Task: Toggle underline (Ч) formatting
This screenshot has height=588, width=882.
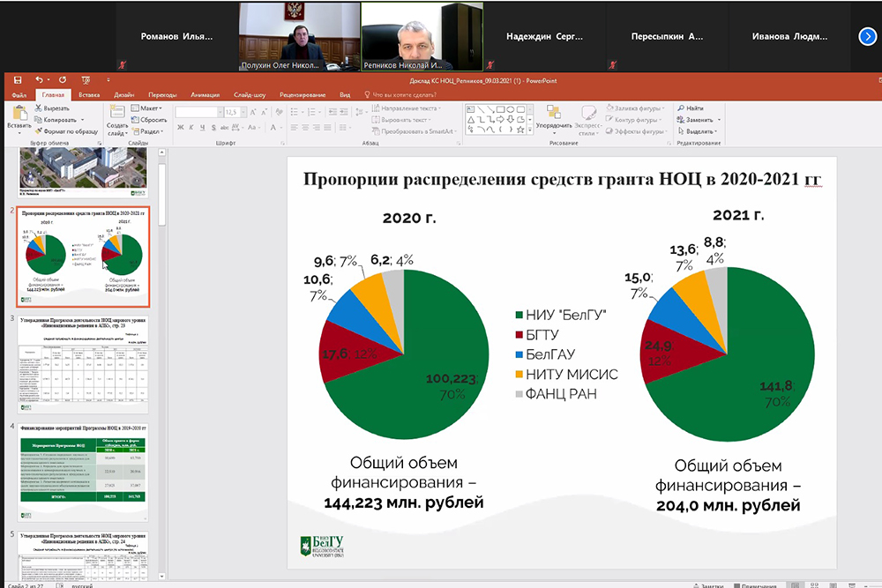Action: [201, 128]
